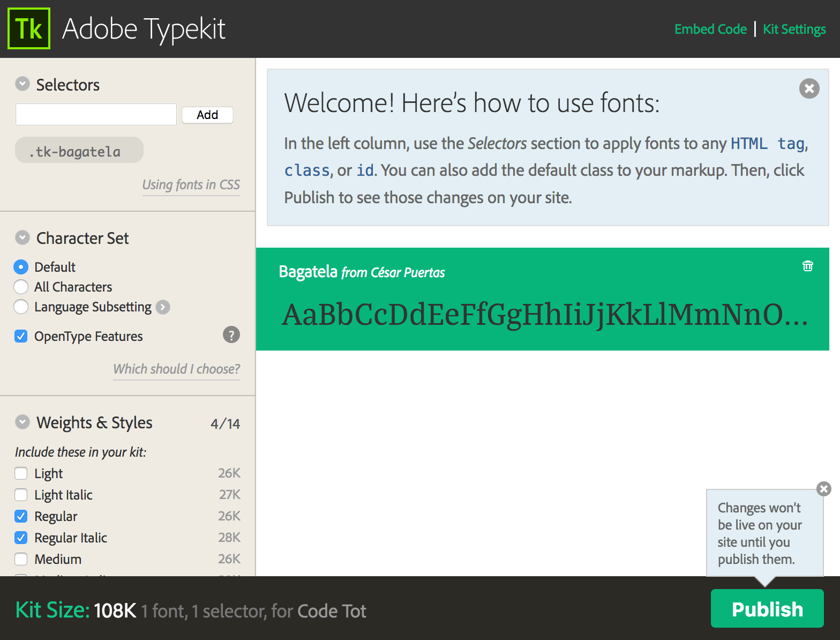Click Bagatela from César Puertas heading

click(362, 272)
